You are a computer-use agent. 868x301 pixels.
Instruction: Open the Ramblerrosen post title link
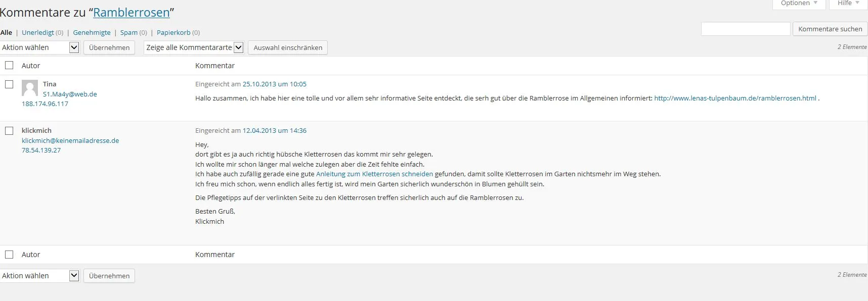[132, 13]
